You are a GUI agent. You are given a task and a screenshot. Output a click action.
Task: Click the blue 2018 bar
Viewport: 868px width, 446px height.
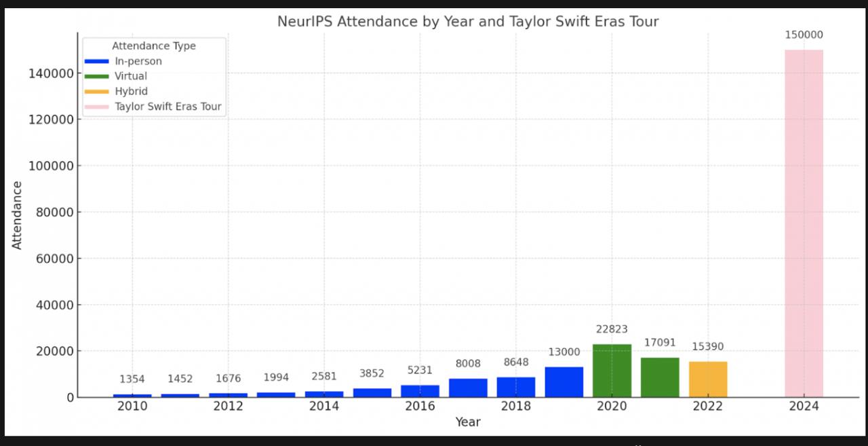pos(516,387)
